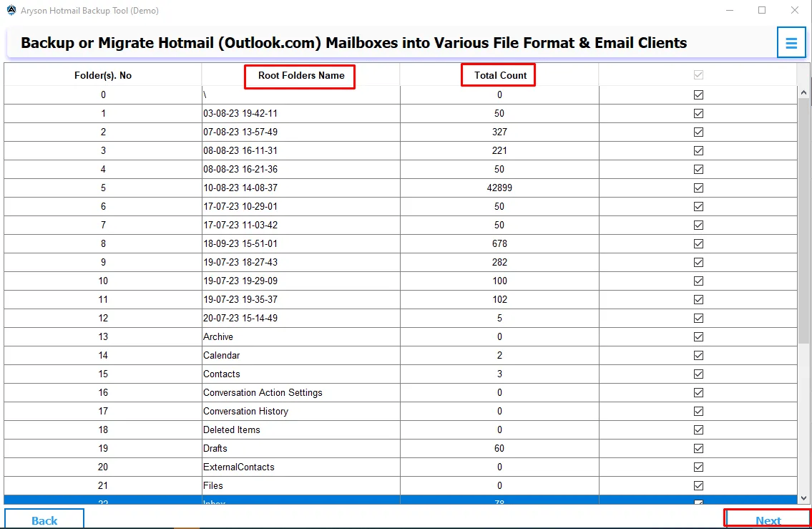
Task: Click the scrollbar up arrow
Action: 803,93
